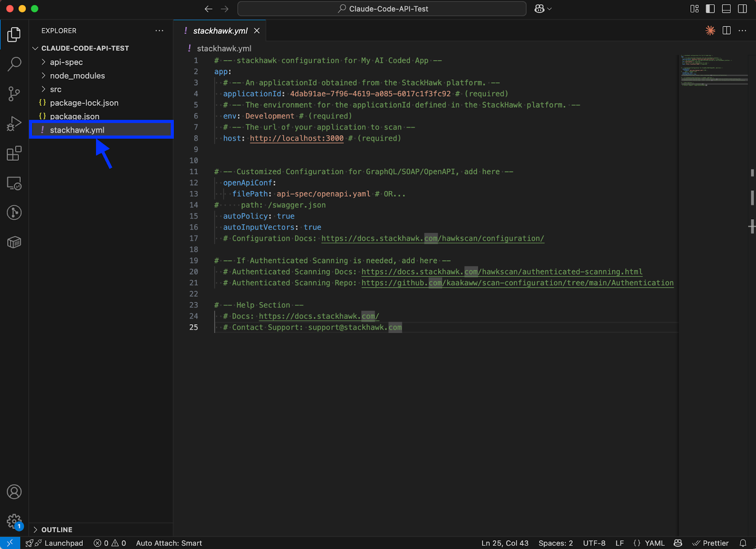Open Explorer Views and More Actions
Viewport: 756px width, 549px height.
coord(159,31)
